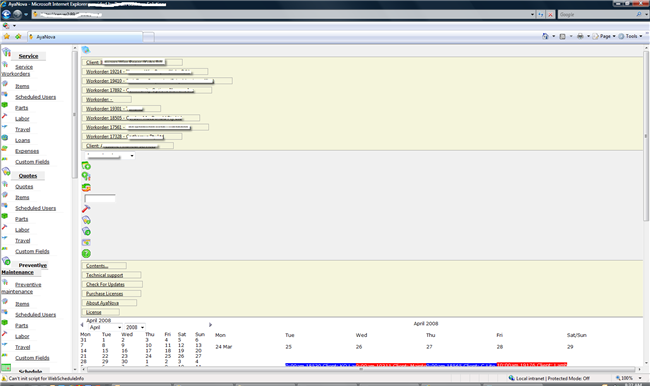Select the Check For Updates entry
Image resolution: width=650 pixels, height=386 pixels.
[112, 284]
